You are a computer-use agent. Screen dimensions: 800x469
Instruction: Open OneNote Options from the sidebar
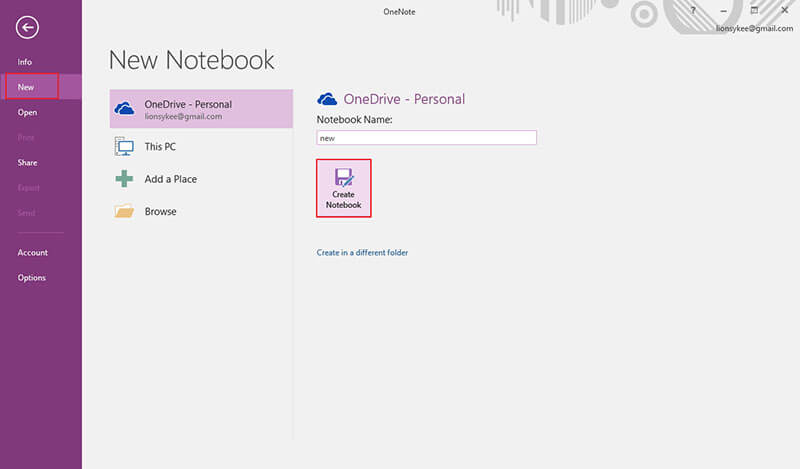pyautogui.click(x=31, y=277)
